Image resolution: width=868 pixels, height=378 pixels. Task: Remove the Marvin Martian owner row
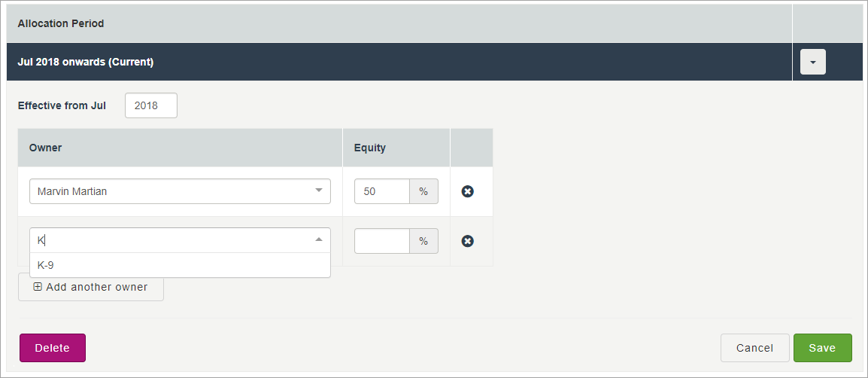coord(467,192)
